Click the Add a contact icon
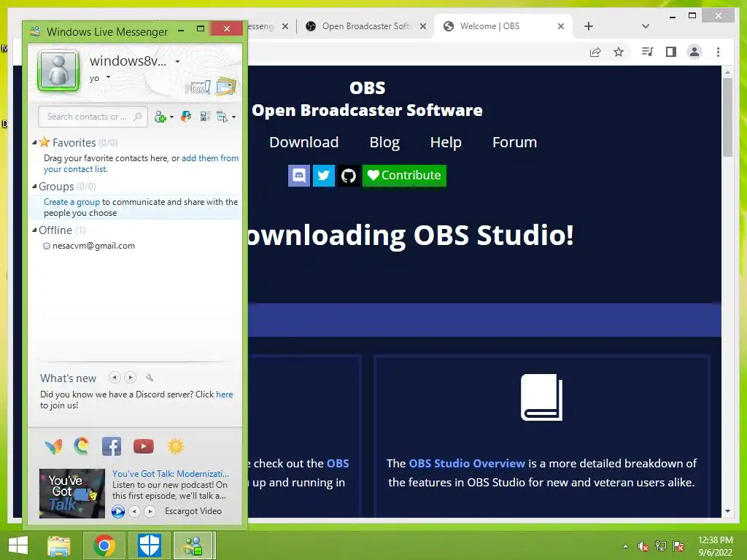This screenshot has width=747, height=560. [160, 117]
